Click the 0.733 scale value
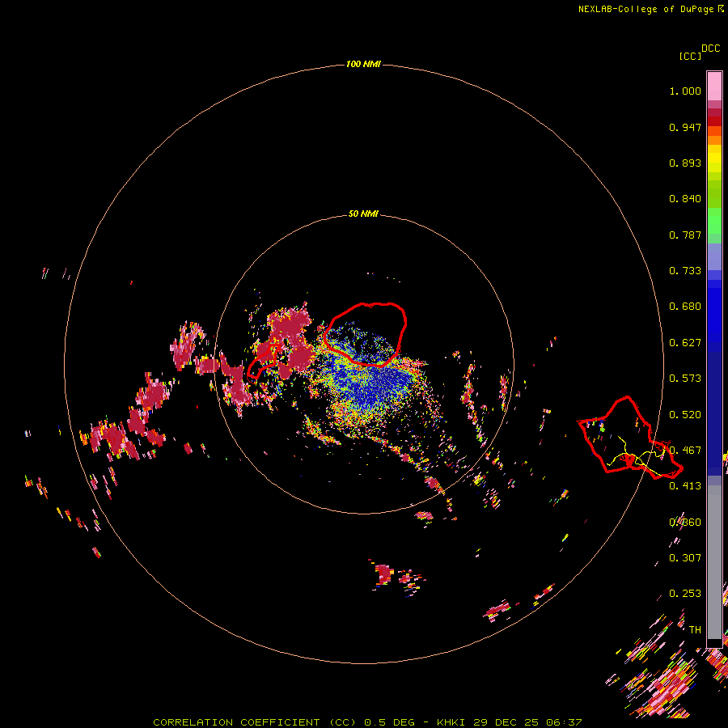The image size is (728, 728). (685, 271)
